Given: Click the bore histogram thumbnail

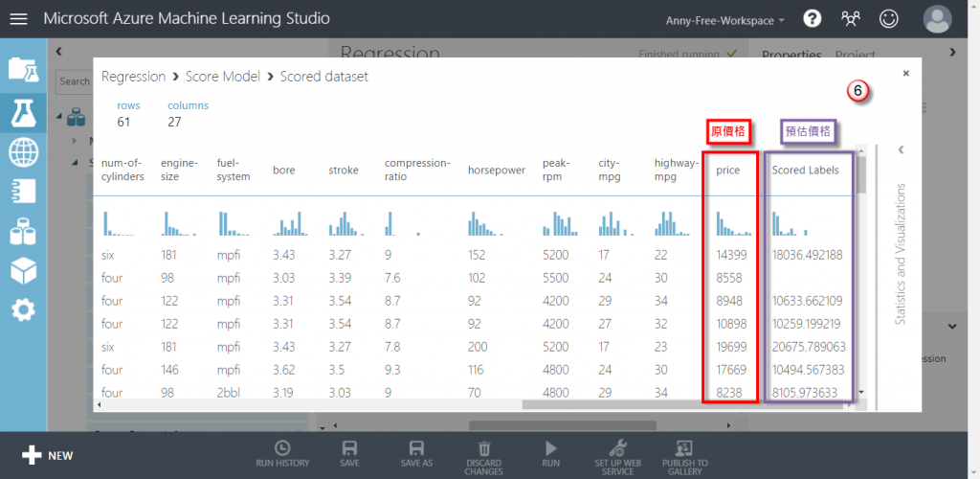Looking at the screenshot, I should [x=291, y=223].
